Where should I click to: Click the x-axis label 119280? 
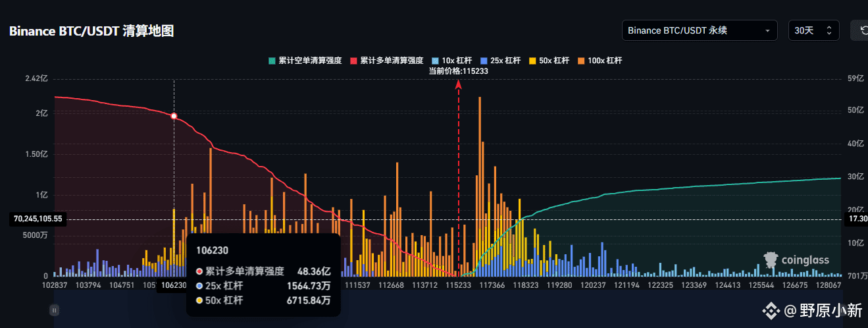(559, 285)
